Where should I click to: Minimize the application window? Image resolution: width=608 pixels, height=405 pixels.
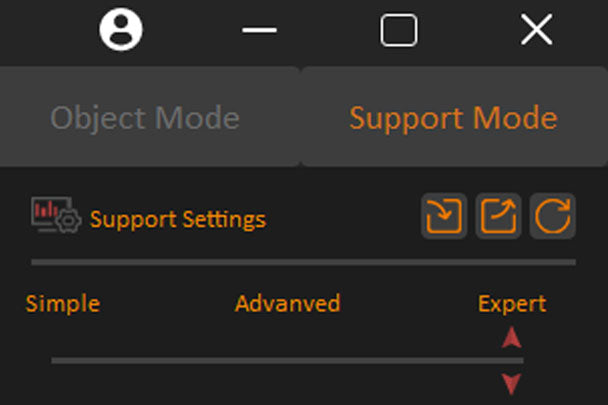(259, 30)
